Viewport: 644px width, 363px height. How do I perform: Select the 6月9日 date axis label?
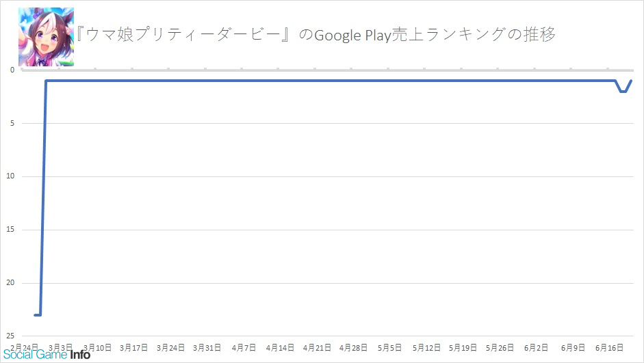tap(573, 348)
